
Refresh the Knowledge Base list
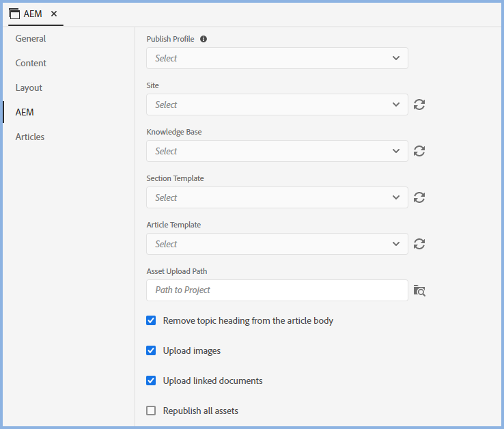pyautogui.click(x=419, y=151)
